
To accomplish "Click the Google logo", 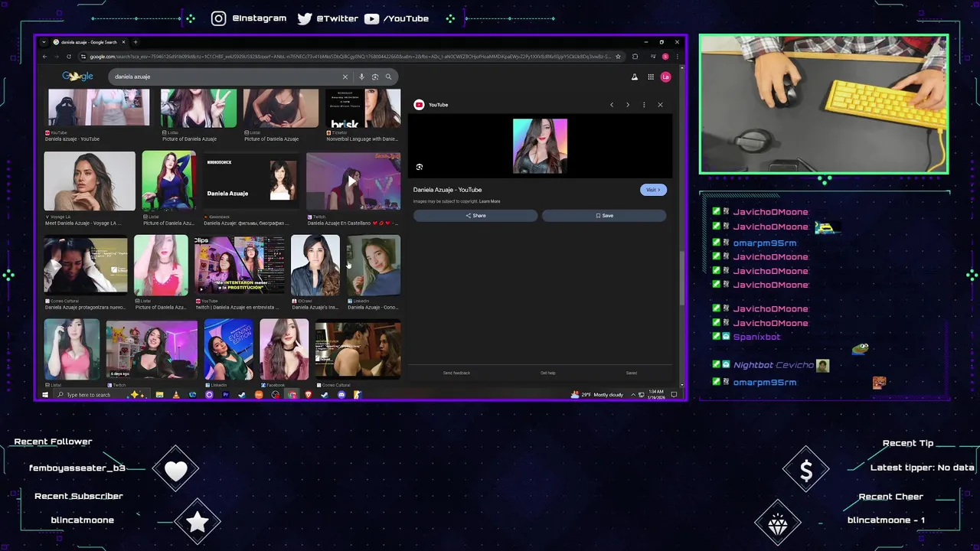I will 77,77.
